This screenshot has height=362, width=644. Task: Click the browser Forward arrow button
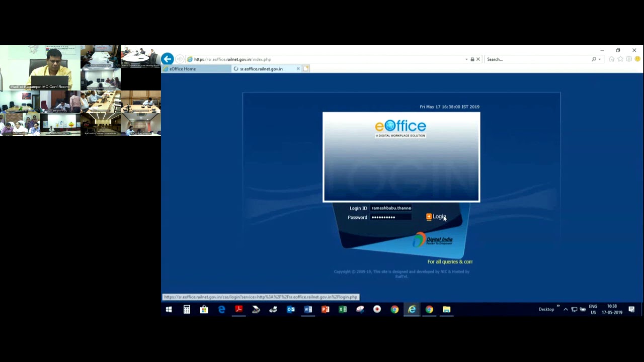tap(180, 59)
